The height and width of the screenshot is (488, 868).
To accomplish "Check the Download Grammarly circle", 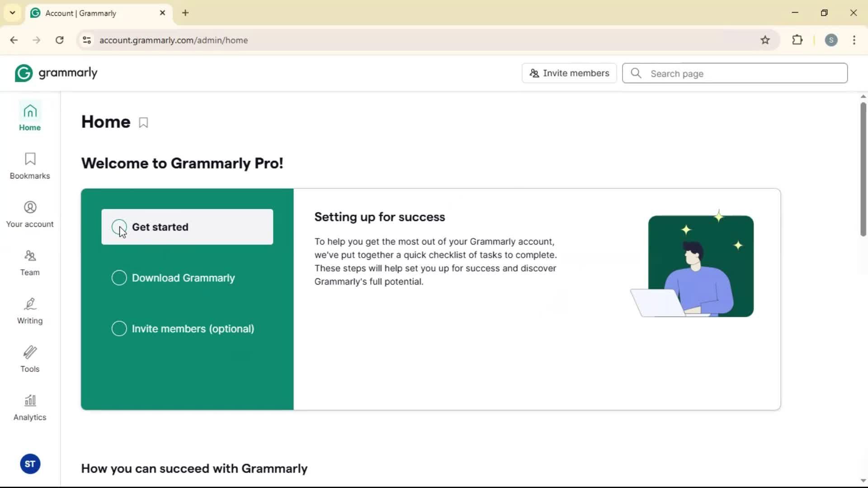I will [119, 278].
